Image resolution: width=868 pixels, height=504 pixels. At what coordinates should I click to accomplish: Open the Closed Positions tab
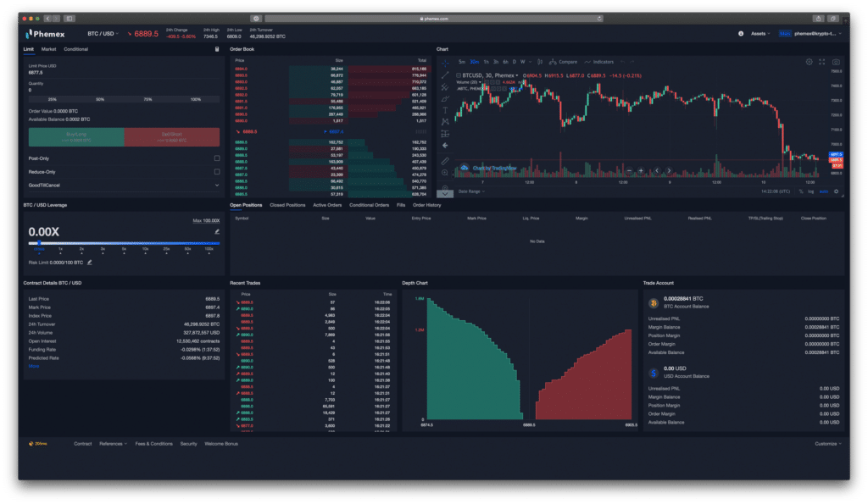coord(287,205)
